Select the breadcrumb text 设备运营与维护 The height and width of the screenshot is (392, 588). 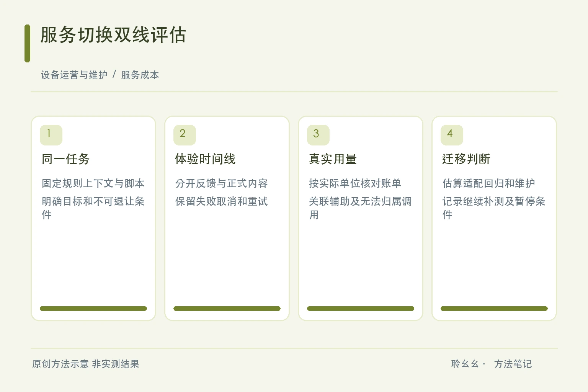pos(74,75)
